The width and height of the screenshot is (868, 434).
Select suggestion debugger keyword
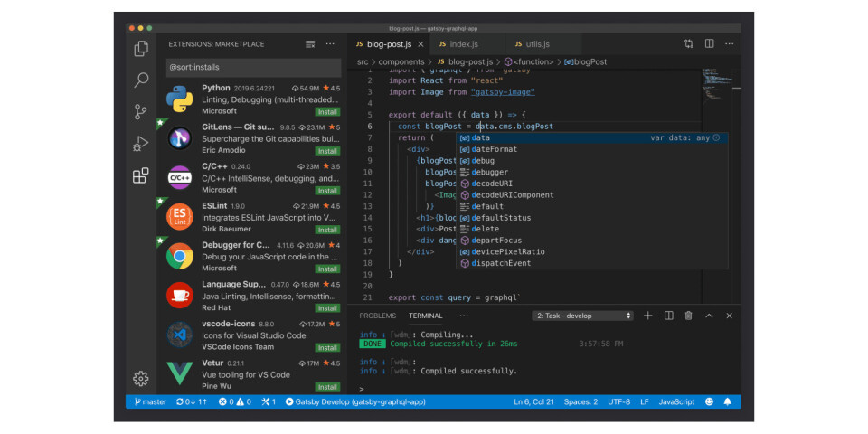pyautogui.click(x=591, y=172)
